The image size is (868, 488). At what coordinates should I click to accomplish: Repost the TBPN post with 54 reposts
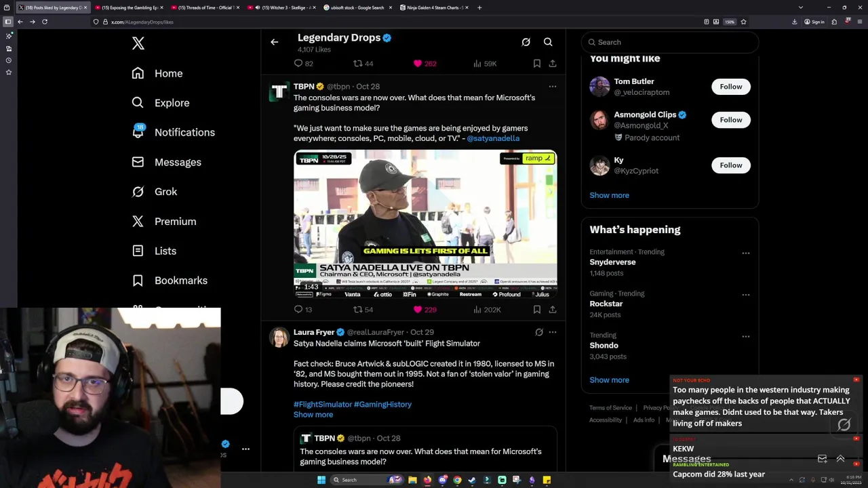(x=363, y=309)
